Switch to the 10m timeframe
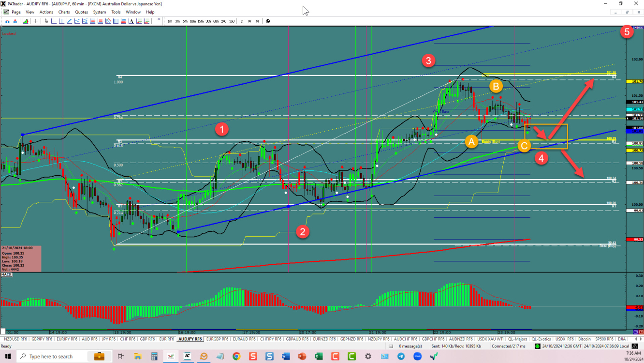The height and width of the screenshot is (363, 644). [193, 21]
